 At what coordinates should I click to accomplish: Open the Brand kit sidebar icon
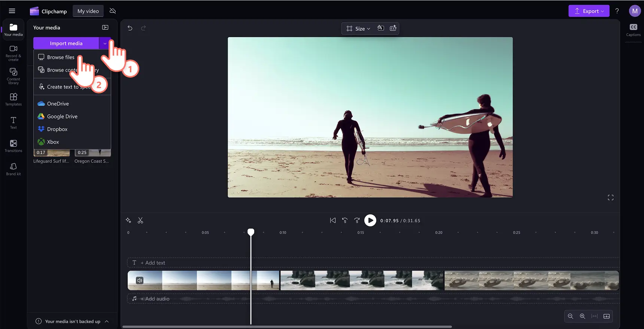coord(13,169)
